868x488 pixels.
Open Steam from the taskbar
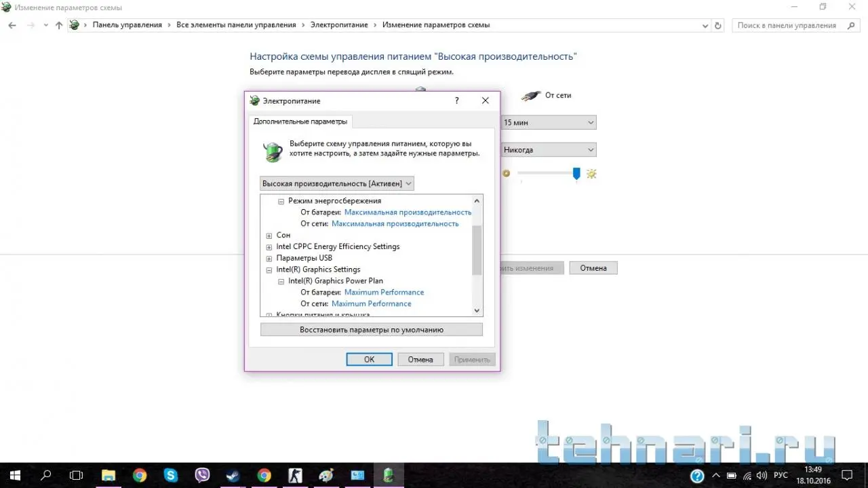click(233, 475)
